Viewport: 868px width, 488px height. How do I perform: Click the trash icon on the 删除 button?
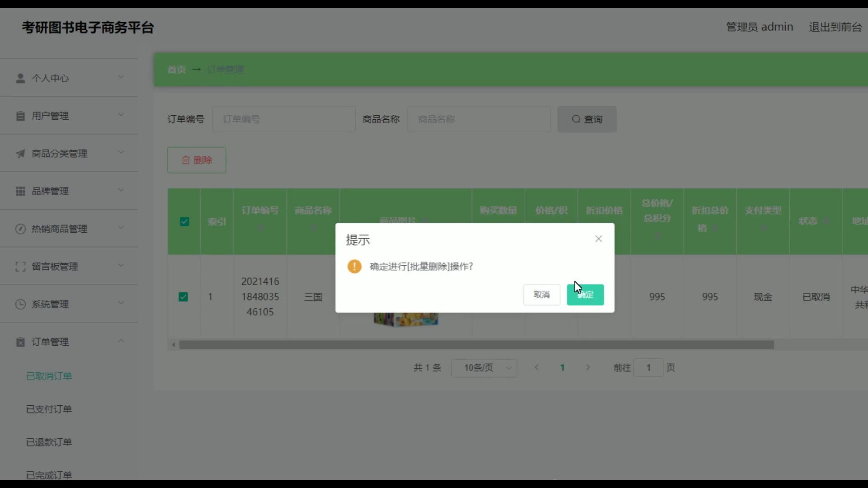point(186,160)
